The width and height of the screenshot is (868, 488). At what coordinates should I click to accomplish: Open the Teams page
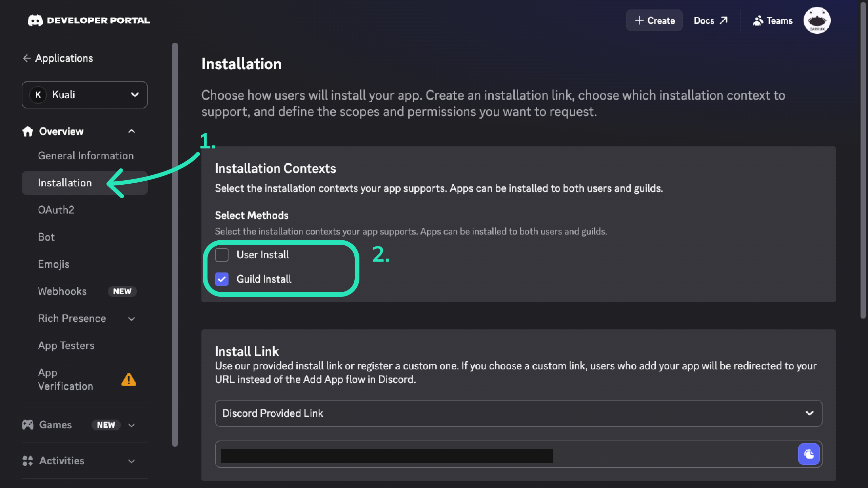point(773,21)
